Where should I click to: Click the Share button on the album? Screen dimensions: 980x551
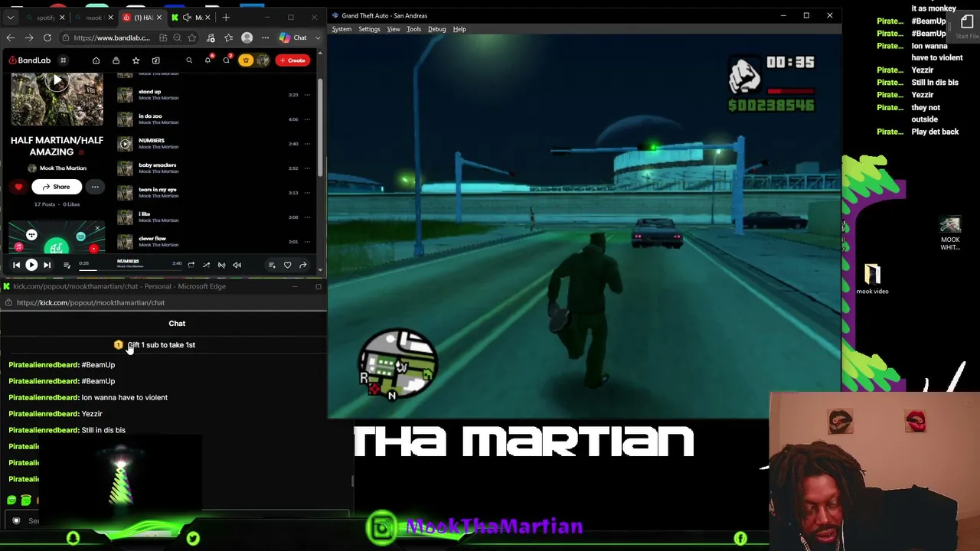(56, 187)
